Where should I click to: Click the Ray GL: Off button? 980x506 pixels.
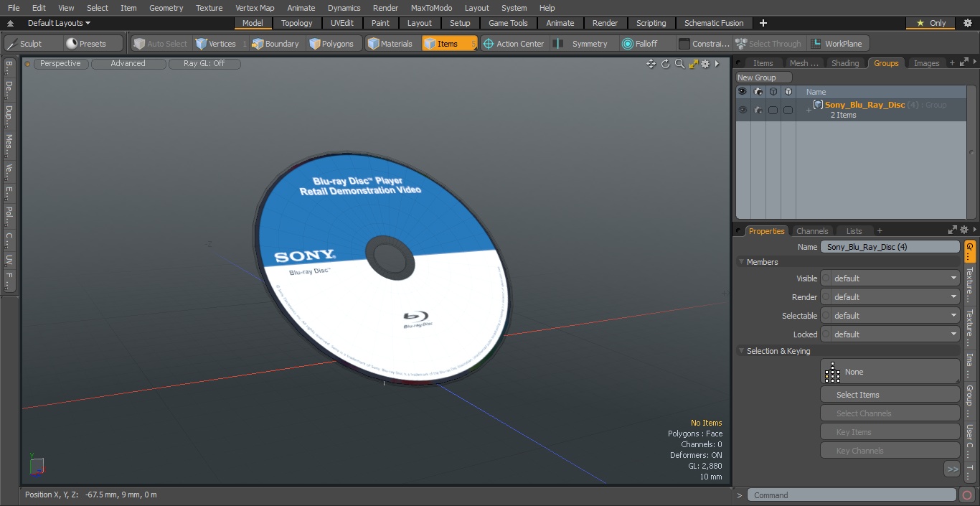(x=204, y=64)
